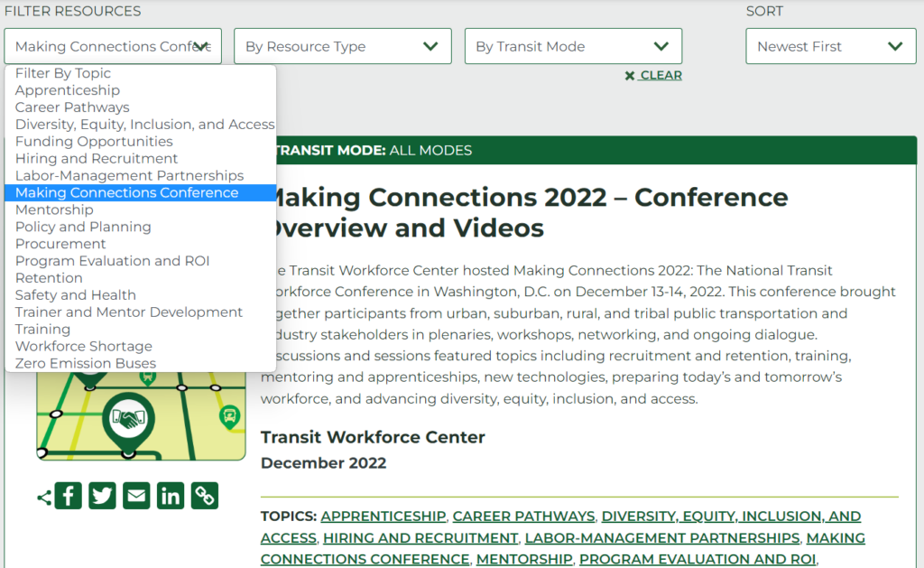Open the topic filter dropdown
This screenshot has height=568, width=924.
point(113,46)
